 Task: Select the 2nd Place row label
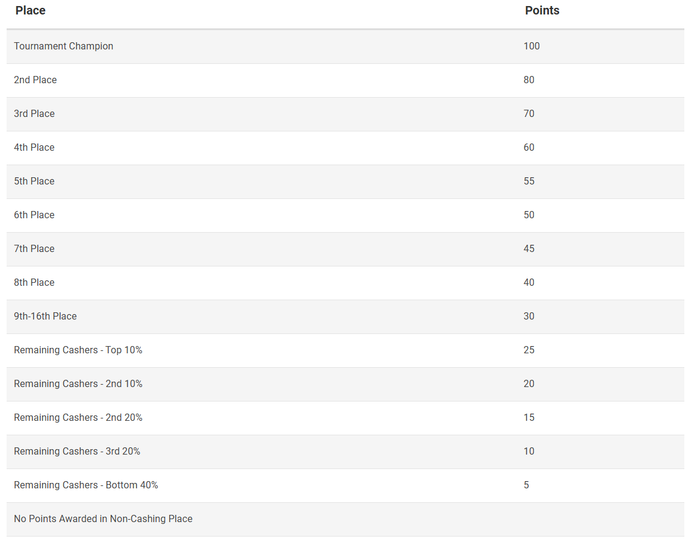(x=35, y=80)
